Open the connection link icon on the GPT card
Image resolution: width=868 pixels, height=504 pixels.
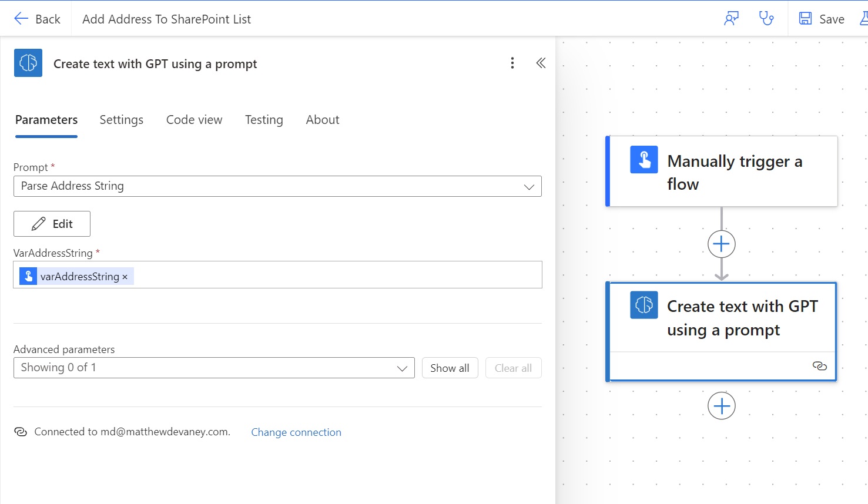(x=819, y=365)
